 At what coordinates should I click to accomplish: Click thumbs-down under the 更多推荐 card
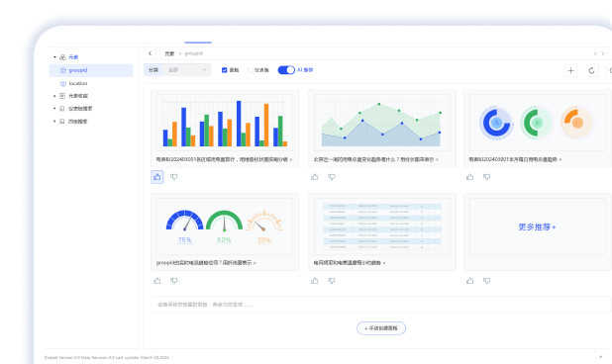[486, 281]
